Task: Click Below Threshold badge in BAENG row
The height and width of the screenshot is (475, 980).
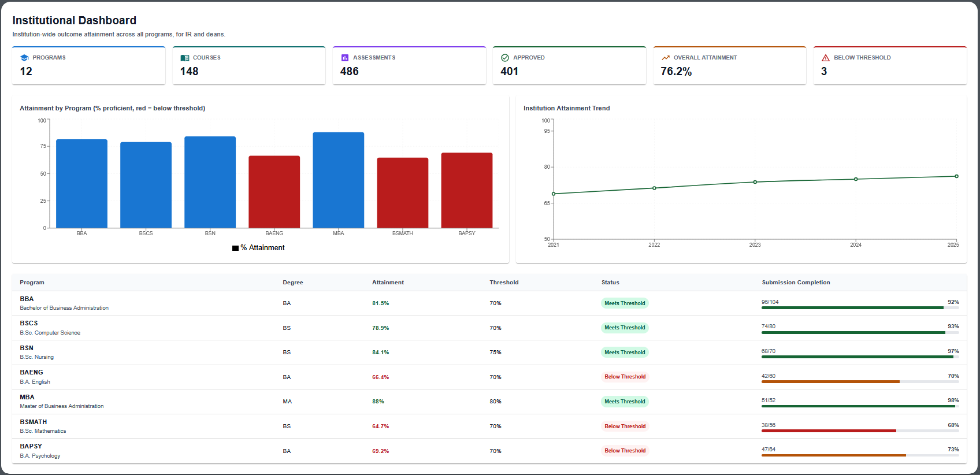Action: click(x=625, y=377)
